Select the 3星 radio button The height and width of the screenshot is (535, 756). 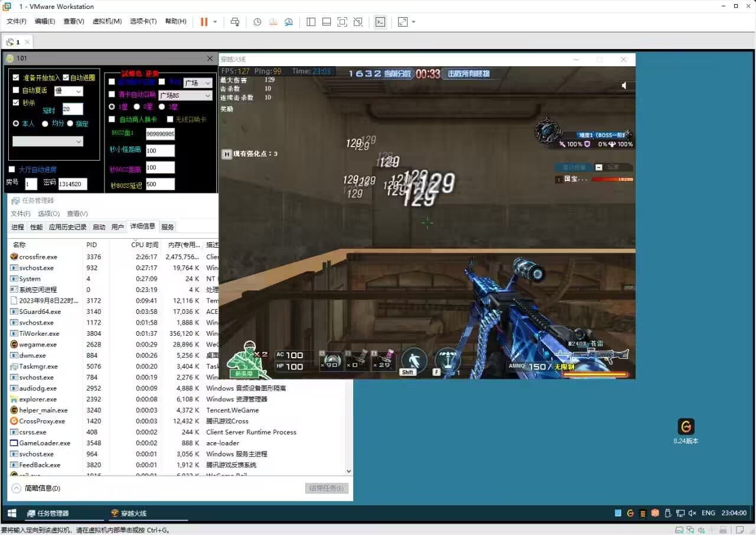162,107
